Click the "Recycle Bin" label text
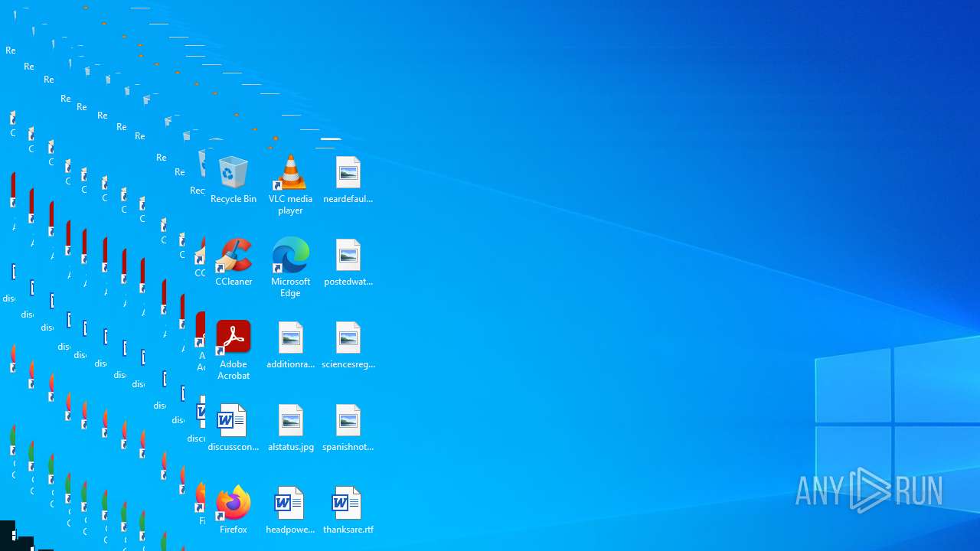 [x=234, y=199]
